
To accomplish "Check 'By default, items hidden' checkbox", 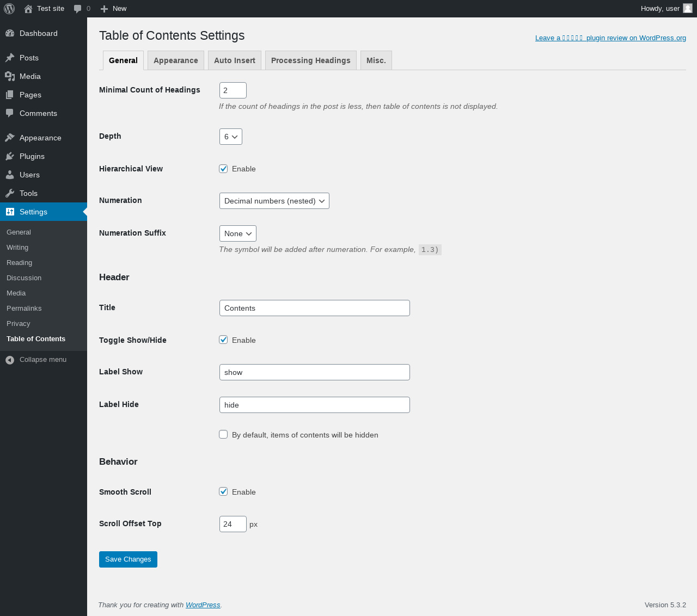I will (x=223, y=434).
